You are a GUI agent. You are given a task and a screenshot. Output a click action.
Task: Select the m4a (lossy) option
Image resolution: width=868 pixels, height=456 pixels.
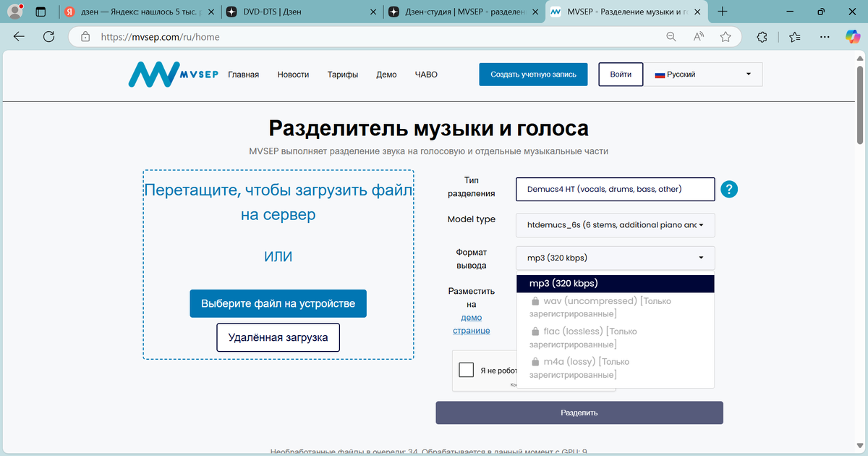[x=616, y=368]
